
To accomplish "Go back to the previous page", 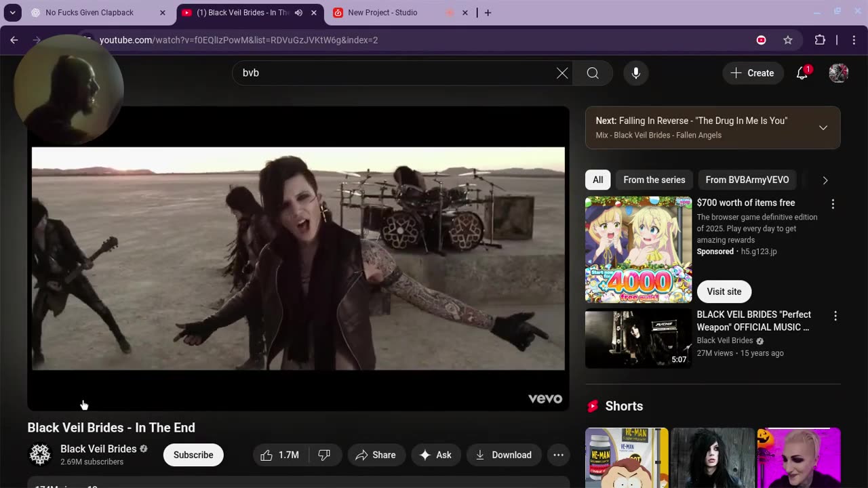I will [x=14, y=40].
